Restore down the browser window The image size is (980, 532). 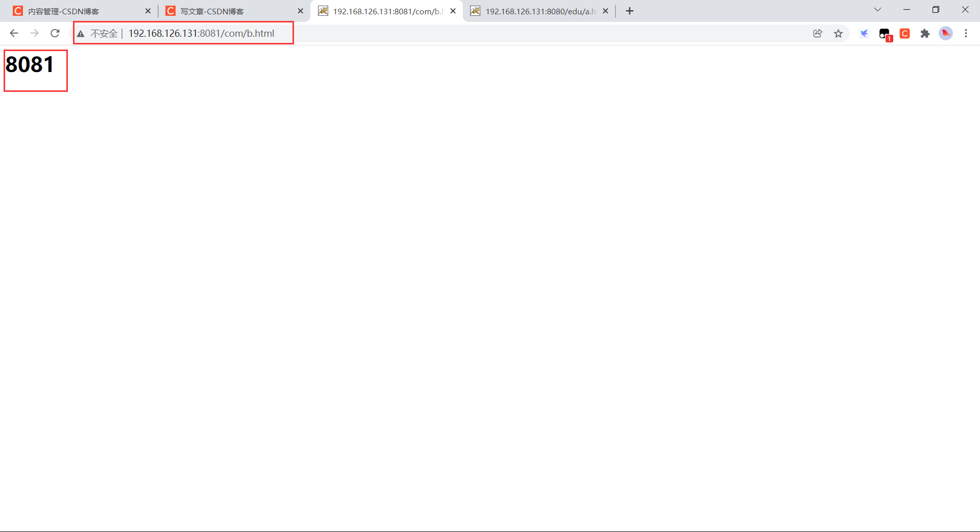(936, 10)
